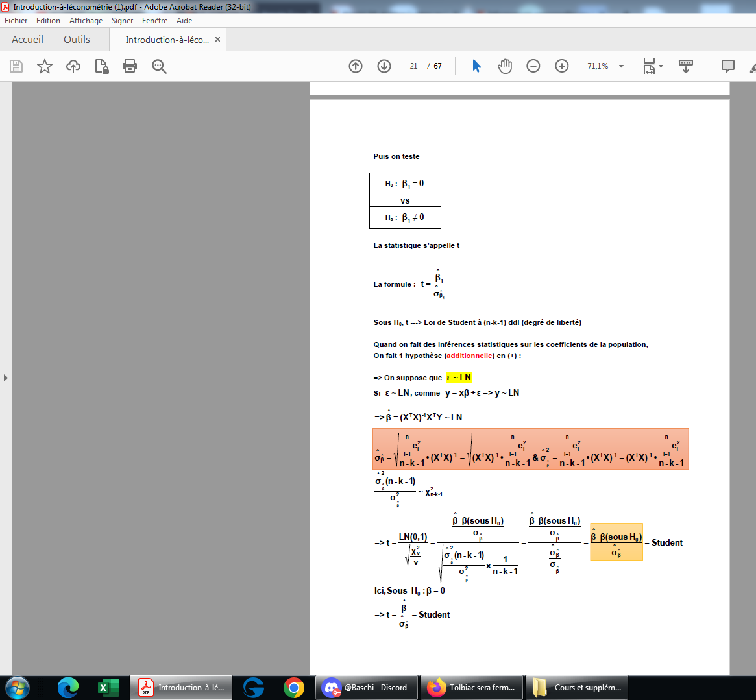
Task: Print the document using printer icon
Action: pos(130,66)
